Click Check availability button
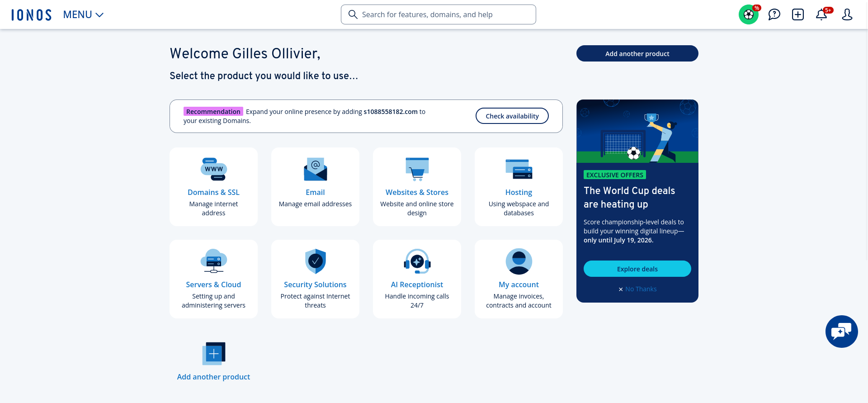868x403 pixels. click(x=512, y=116)
